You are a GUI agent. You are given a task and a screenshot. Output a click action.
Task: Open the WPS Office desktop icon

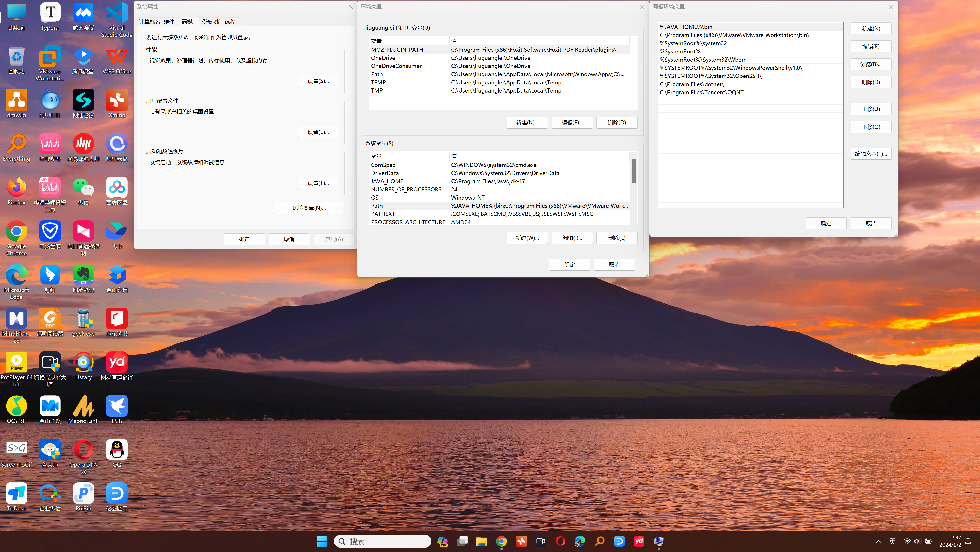117,60
